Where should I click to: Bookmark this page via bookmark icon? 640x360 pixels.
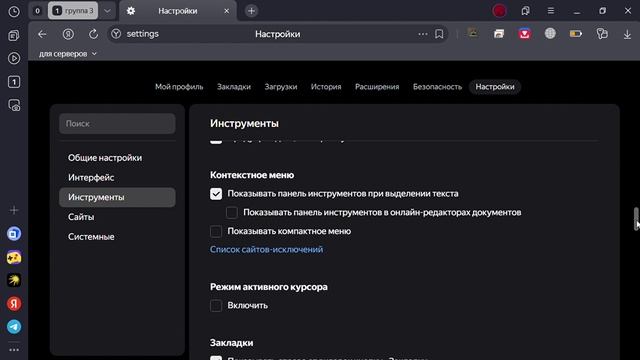pyautogui.click(x=439, y=34)
